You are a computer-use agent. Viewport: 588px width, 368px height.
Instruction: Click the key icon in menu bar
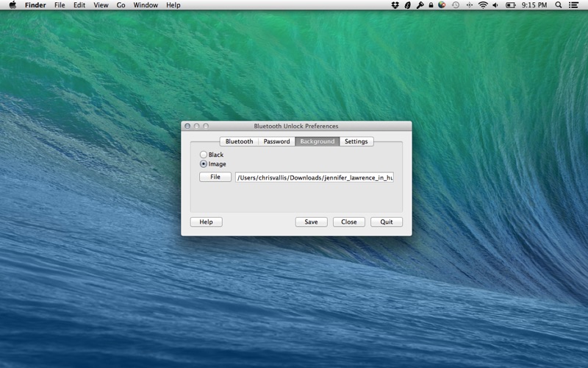point(420,5)
